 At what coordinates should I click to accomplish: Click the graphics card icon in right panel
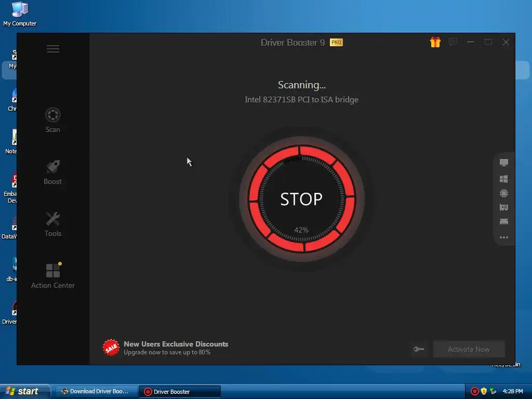[x=504, y=207]
